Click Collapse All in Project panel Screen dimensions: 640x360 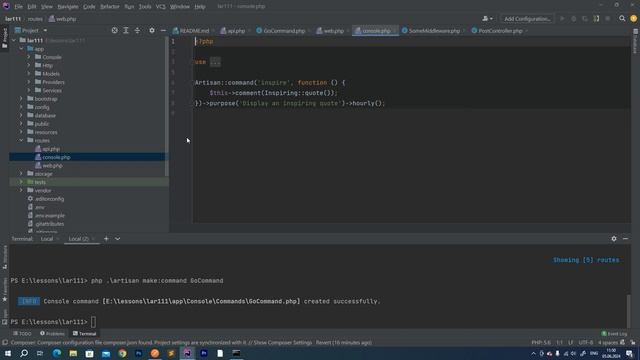(137, 31)
